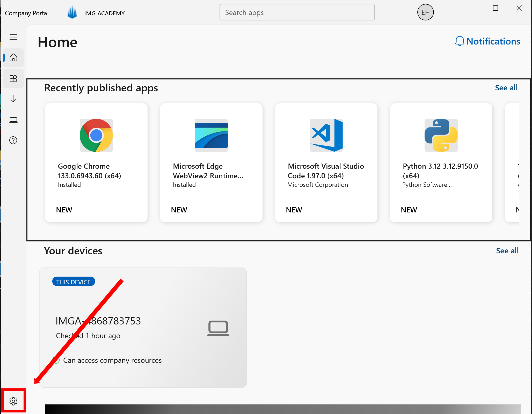This screenshot has width=532, height=414.
Task: Go to Home in sidebar
Action: 13,57
